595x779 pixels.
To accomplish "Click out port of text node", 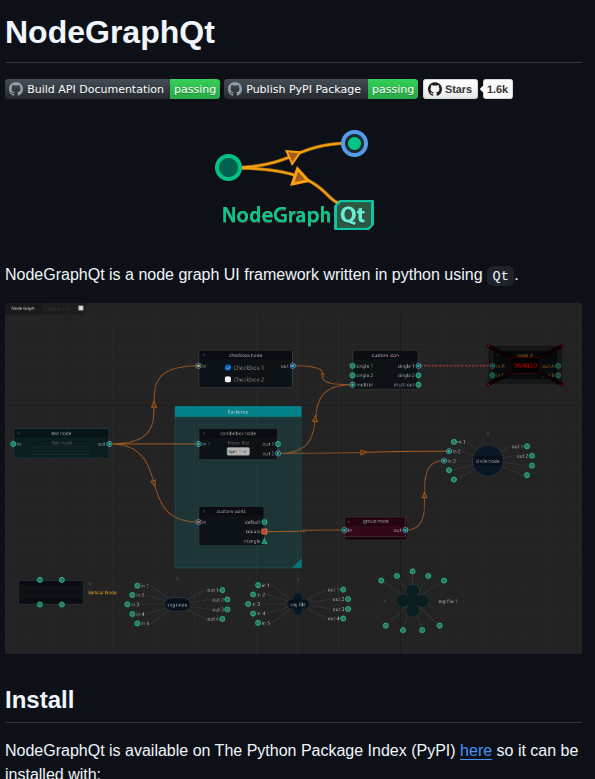I will click(x=109, y=444).
